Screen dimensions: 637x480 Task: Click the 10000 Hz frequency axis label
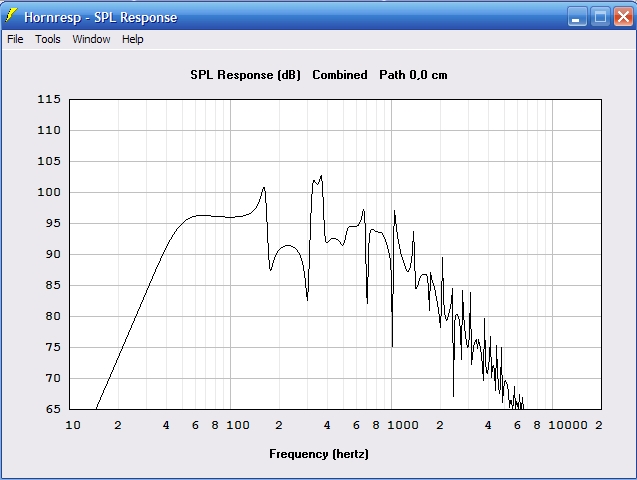[568, 425]
